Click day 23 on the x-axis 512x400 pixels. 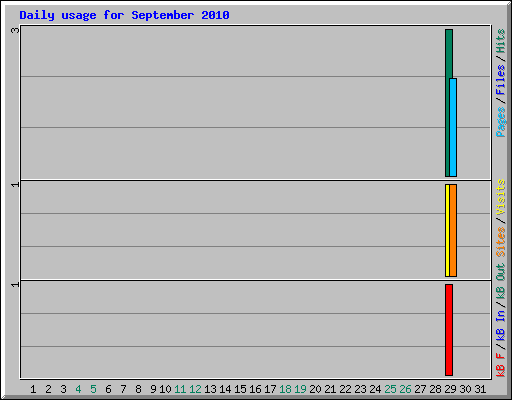(360, 389)
